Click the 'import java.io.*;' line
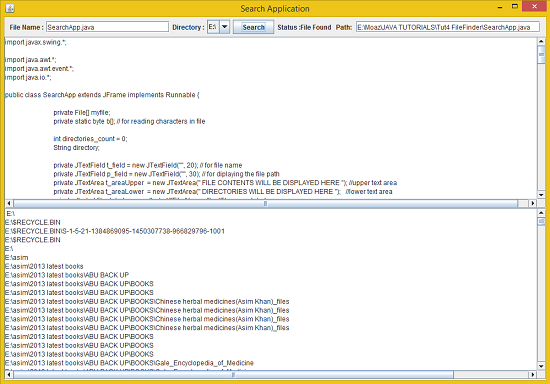The height and width of the screenshot is (384, 550). [x=28, y=77]
